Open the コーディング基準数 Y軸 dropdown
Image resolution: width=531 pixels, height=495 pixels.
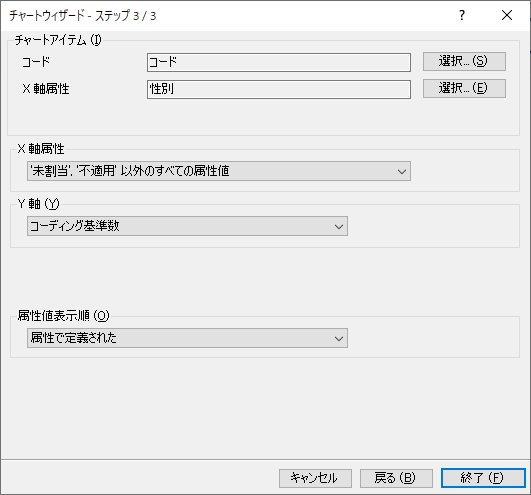187,226
